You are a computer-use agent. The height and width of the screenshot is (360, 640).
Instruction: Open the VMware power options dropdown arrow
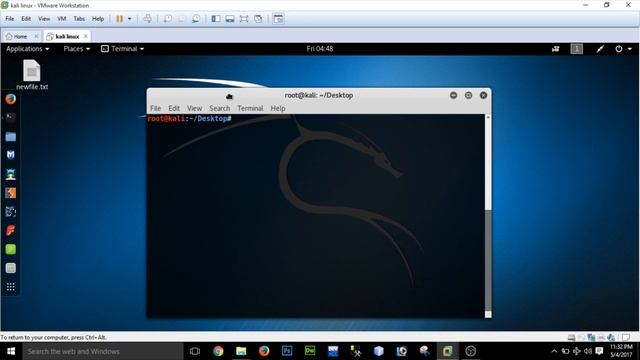pyautogui.click(x=129, y=19)
